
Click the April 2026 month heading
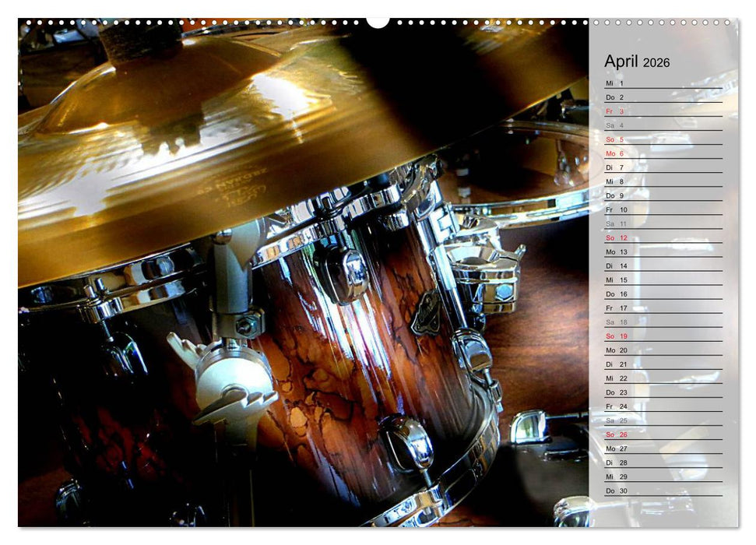[637, 62]
